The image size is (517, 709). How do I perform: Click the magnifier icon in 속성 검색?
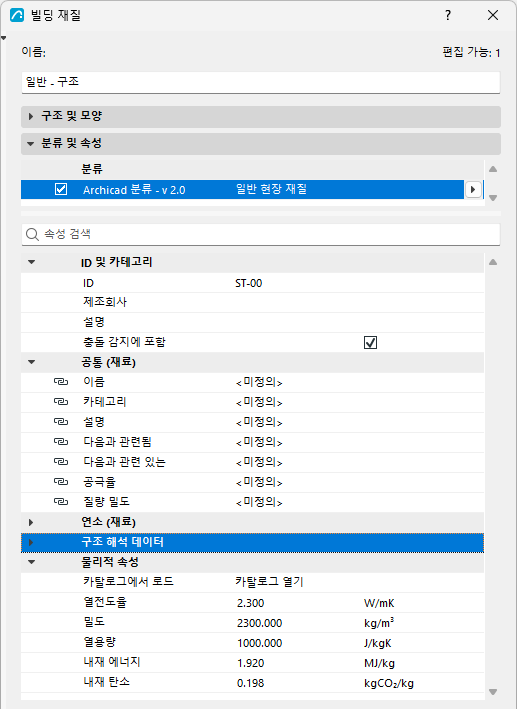tap(32, 234)
